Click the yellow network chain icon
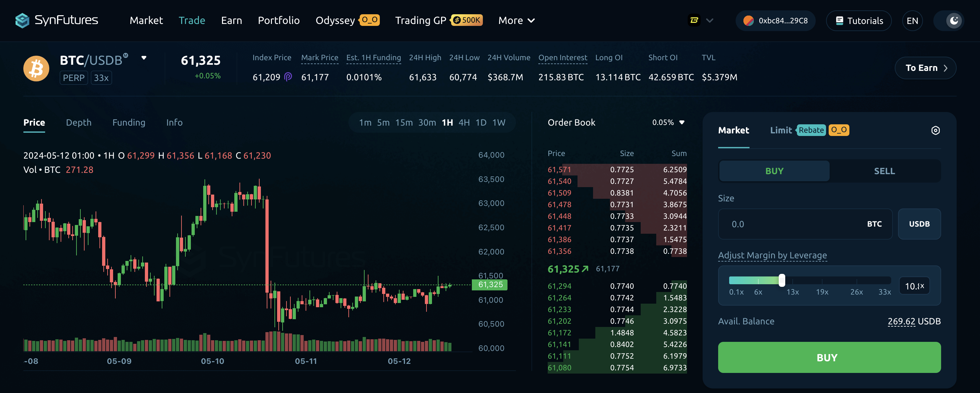 pyautogui.click(x=694, y=20)
